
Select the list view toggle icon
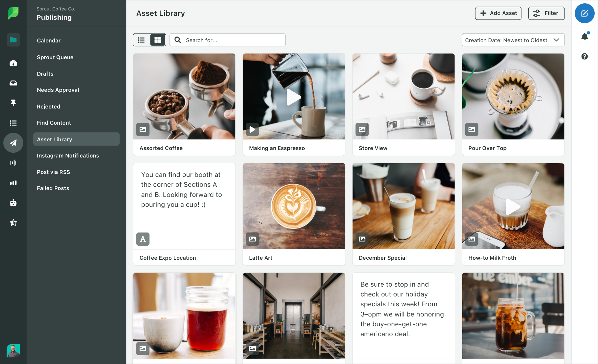pos(141,40)
